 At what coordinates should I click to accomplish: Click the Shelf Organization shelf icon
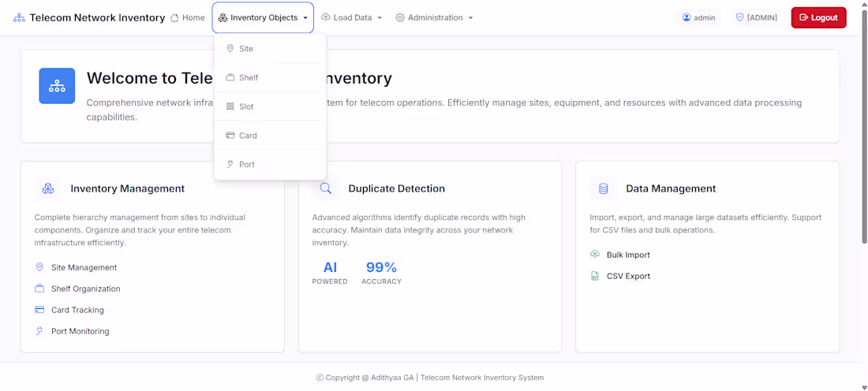coord(39,289)
